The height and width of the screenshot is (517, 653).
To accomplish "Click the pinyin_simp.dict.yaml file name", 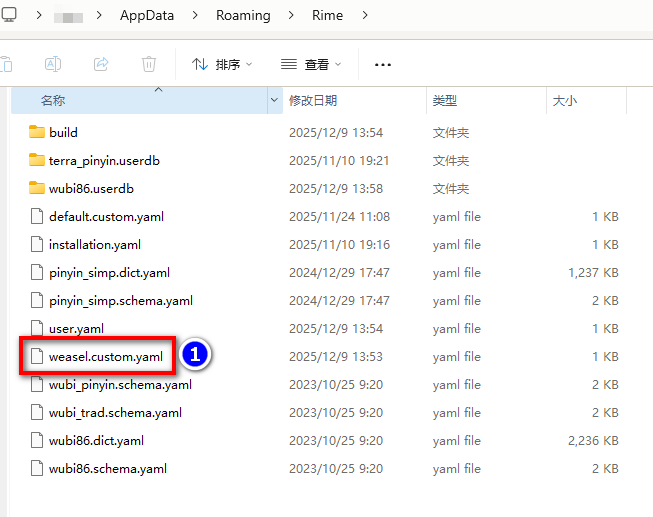I will click(x=109, y=273).
